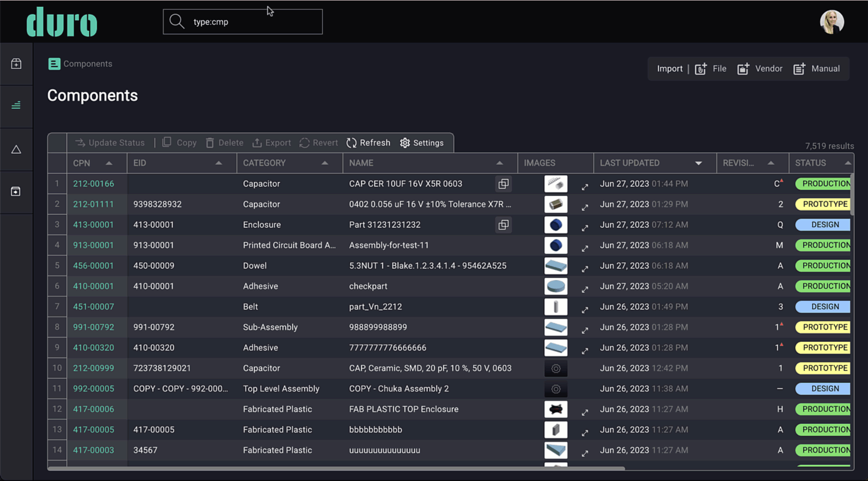Open the user profile avatar
This screenshot has width=868, height=481.
coord(832,22)
